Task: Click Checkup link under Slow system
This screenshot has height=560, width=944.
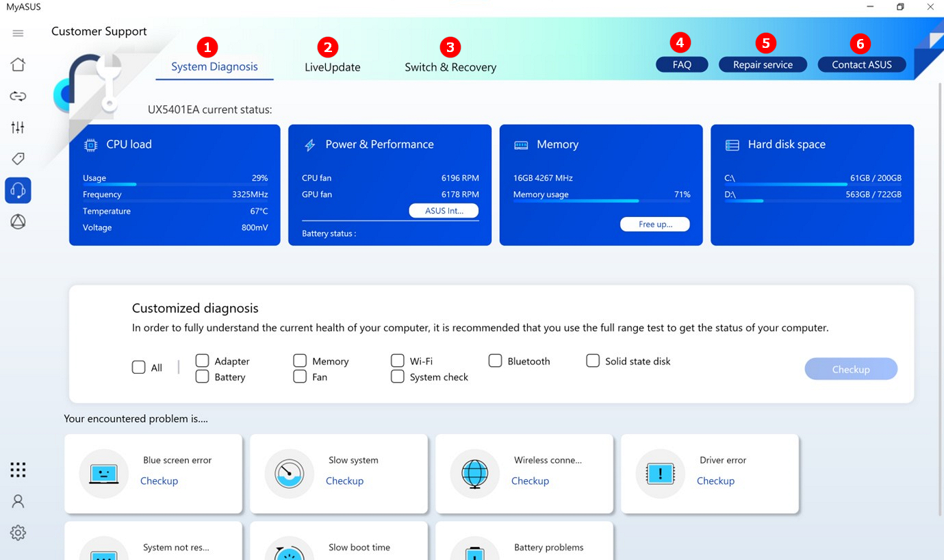Action: click(344, 481)
